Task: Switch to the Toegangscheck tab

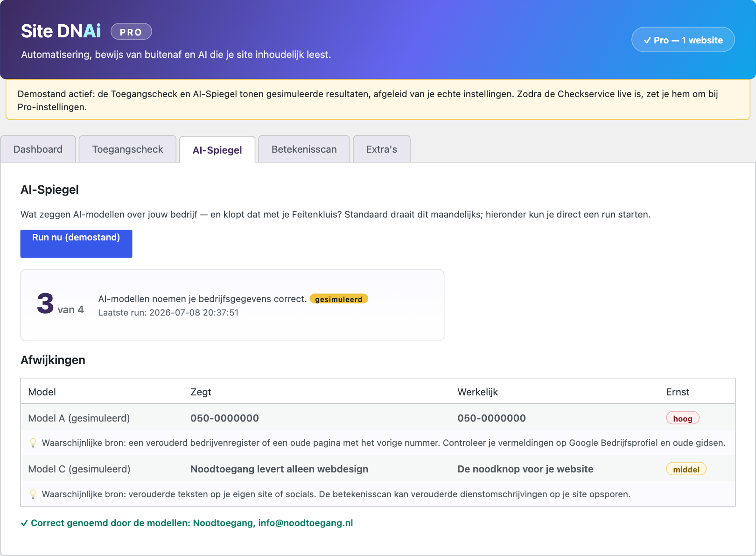Action: coord(127,149)
